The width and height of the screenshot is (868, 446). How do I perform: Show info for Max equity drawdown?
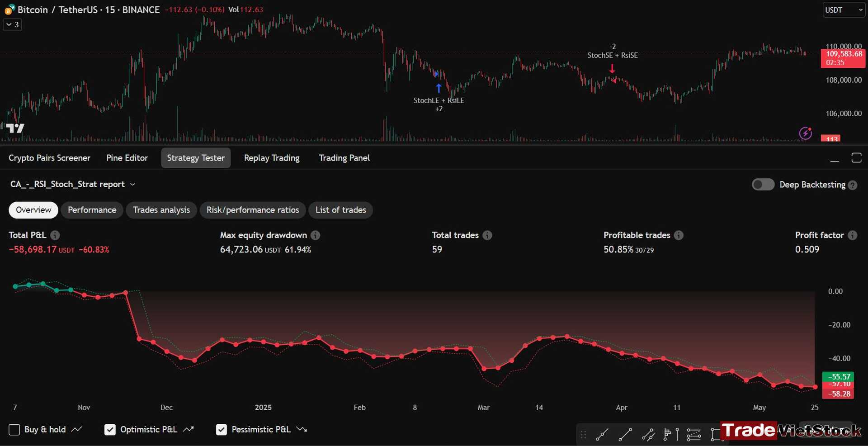tap(316, 235)
